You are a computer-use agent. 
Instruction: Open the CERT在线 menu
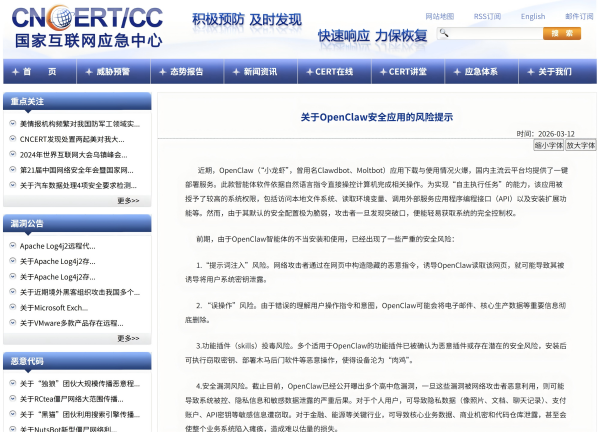point(334,72)
